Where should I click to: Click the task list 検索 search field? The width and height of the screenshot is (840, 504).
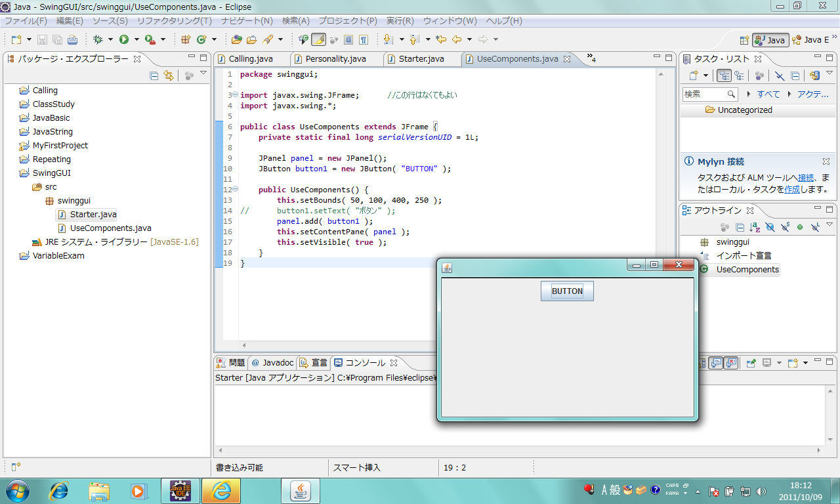pos(705,94)
